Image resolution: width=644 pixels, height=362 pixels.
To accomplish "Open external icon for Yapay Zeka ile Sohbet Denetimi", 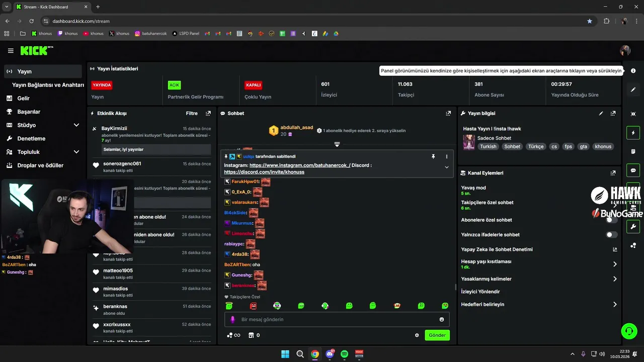I will click(615, 249).
